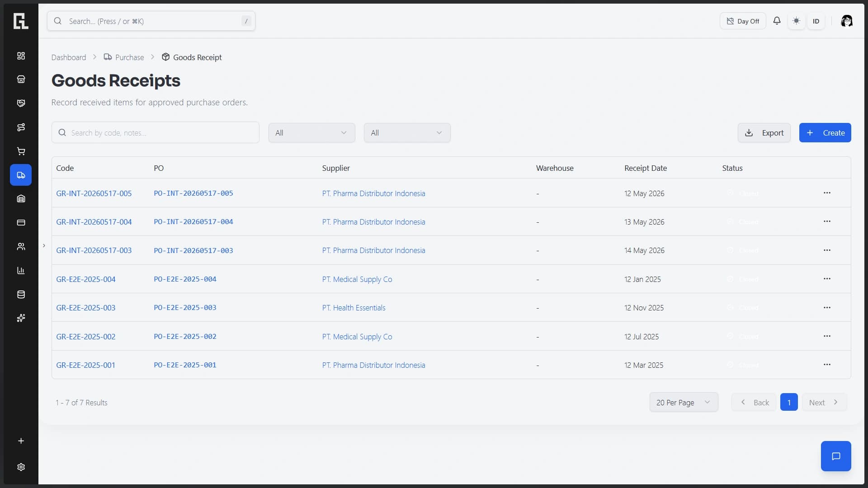Switch language with the ID button

click(x=816, y=21)
